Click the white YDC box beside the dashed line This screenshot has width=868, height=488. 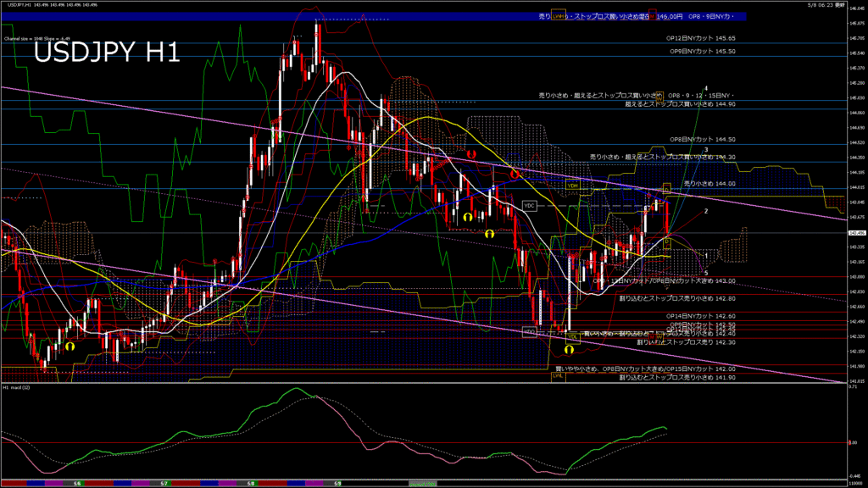(x=530, y=206)
